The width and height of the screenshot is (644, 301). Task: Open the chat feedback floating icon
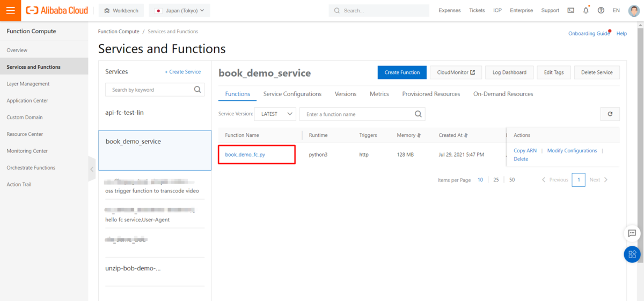click(632, 233)
